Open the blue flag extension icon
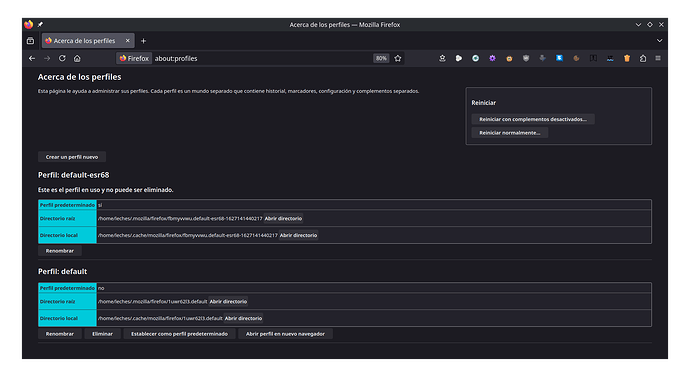Screen dimensions: 690x385 [x=559, y=58]
